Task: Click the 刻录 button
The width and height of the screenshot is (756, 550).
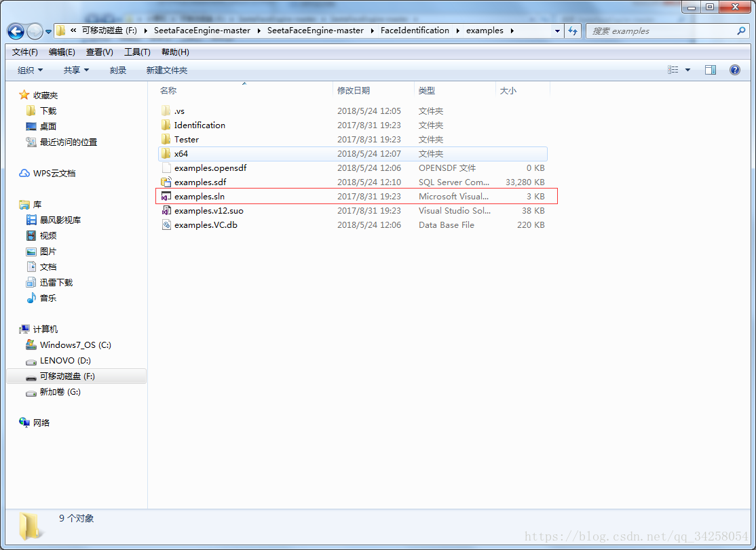Action: 117,71
